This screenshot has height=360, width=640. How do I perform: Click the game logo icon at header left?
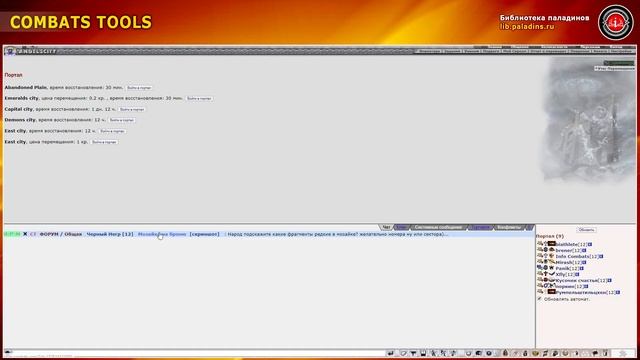tap(10, 51)
